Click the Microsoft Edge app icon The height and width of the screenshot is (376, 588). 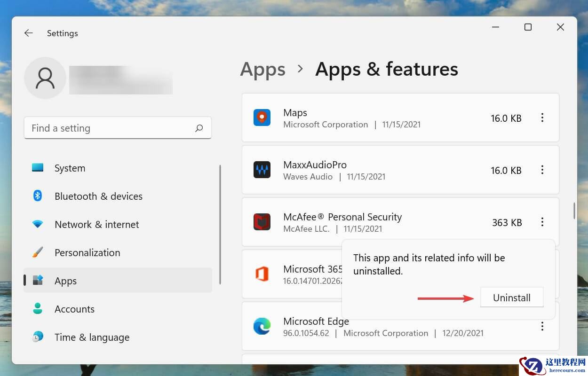262,326
